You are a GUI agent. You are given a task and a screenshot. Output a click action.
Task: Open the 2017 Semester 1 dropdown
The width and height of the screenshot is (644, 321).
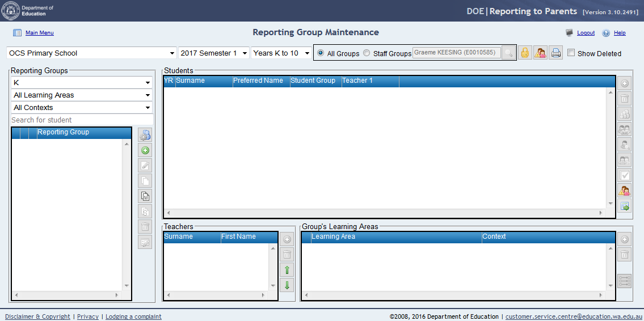[x=214, y=53]
